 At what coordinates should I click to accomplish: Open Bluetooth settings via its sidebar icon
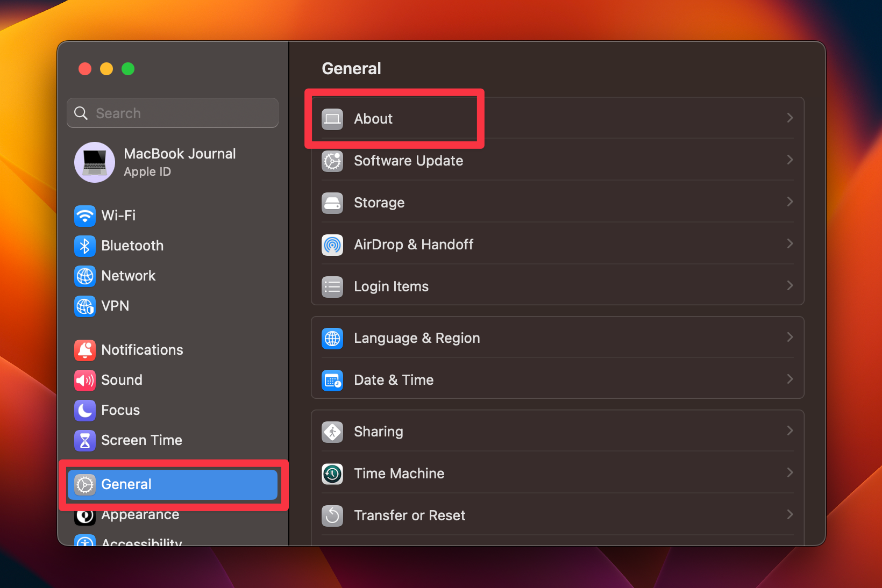point(84,246)
